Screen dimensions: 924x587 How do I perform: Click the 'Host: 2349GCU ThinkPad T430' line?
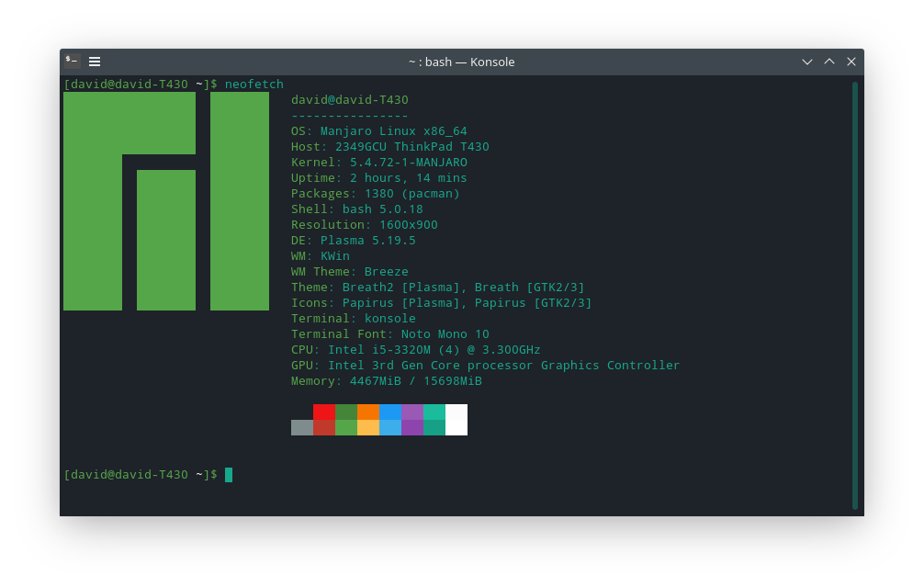(390, 146)
